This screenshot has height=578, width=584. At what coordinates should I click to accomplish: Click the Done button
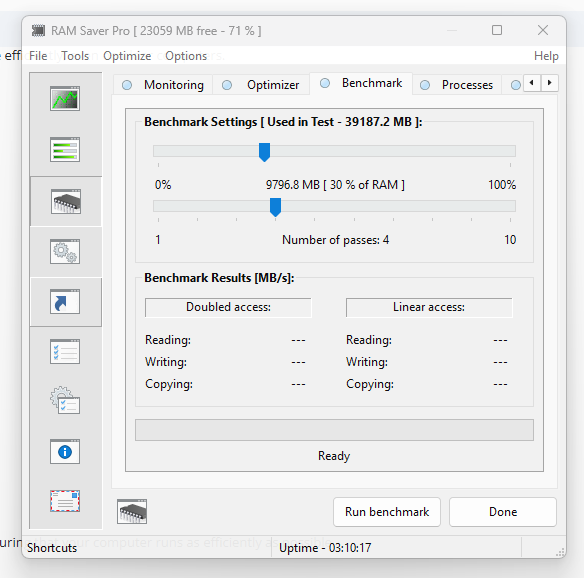point(503,512)
